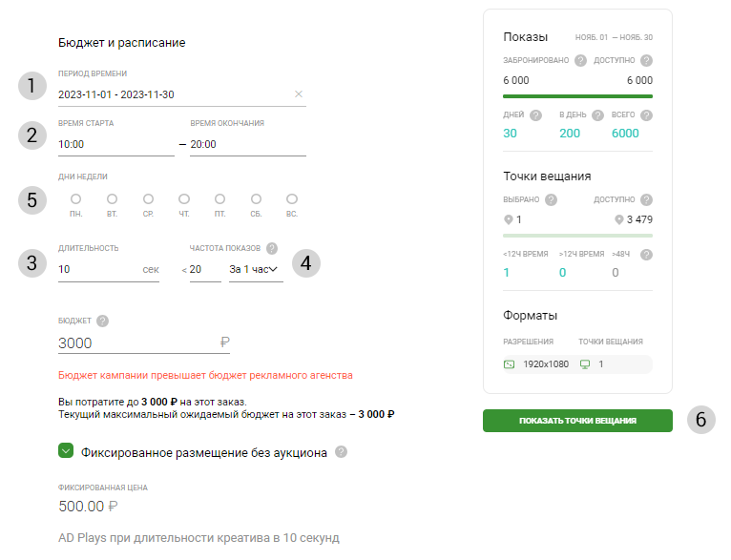Click ПОКАЗАТЬ ТОЧКИ ВЕЩАНИЯ button
731x560 pixels.
(577, 421)
